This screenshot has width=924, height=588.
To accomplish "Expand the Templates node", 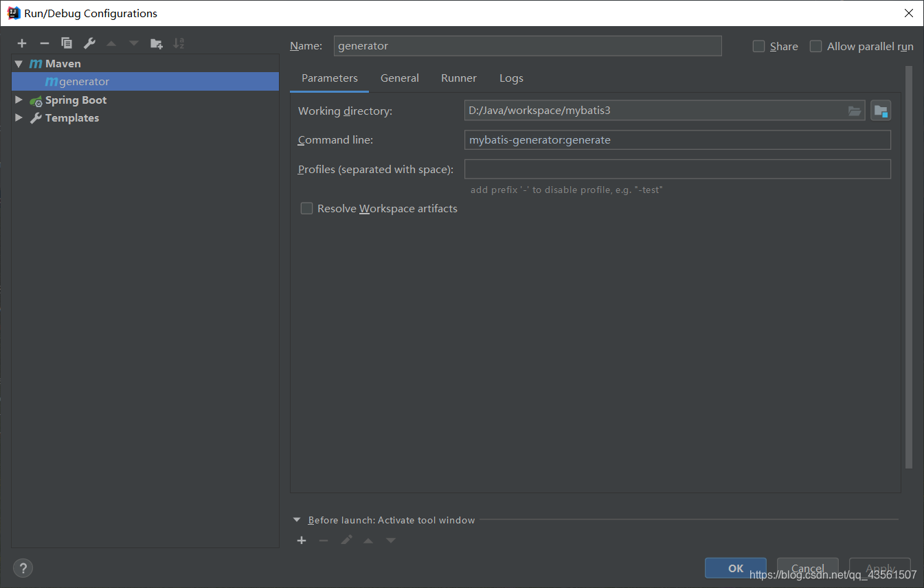I will [19, 117].
